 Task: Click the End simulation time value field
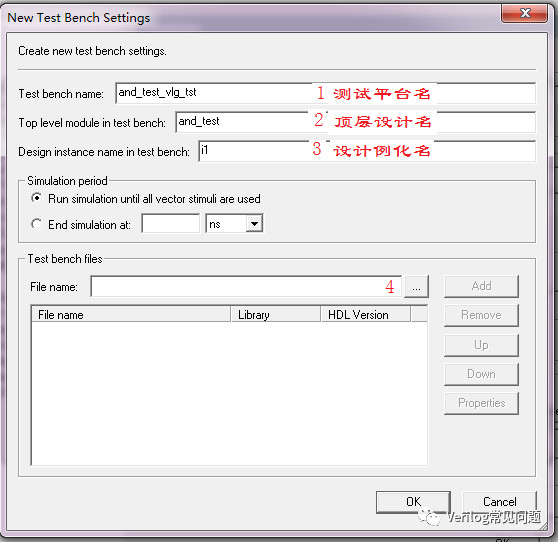[x=170, y=223]
